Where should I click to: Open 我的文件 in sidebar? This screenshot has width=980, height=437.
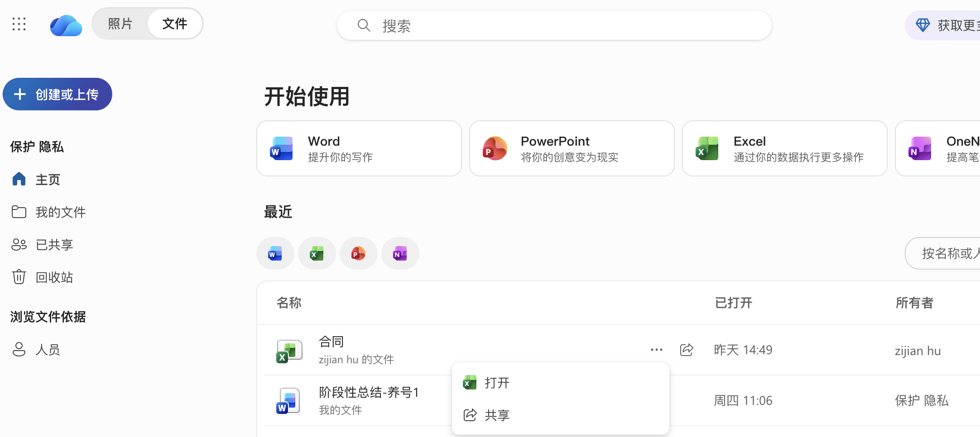coord(48,212)
